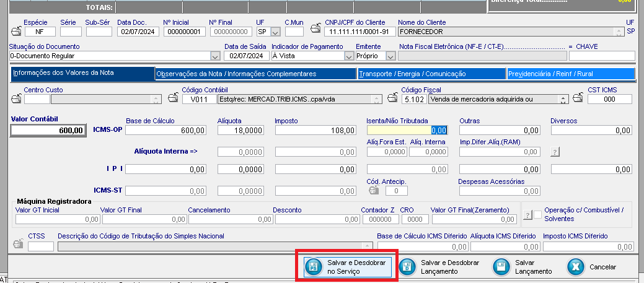The image size is (644, 283).
Task: Switch to Informações dos Valores da Nota tab
Action: click(x=82, y=73)
